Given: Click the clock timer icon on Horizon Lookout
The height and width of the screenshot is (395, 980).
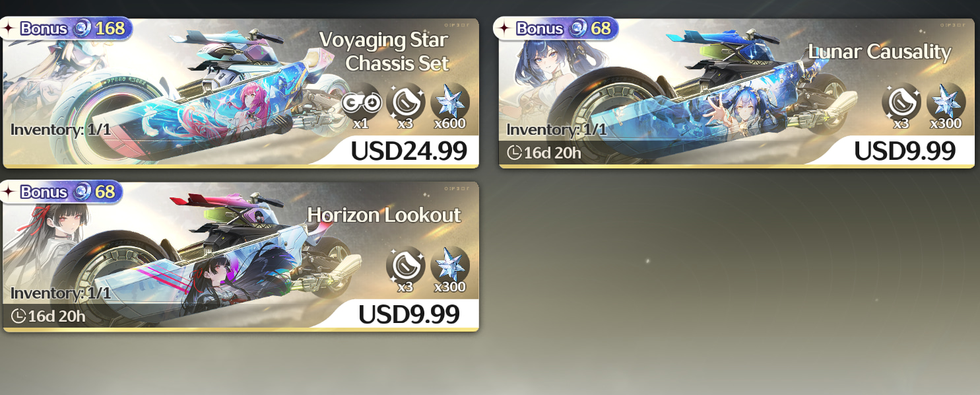Looking at the screenshot, I should (18, 316).
